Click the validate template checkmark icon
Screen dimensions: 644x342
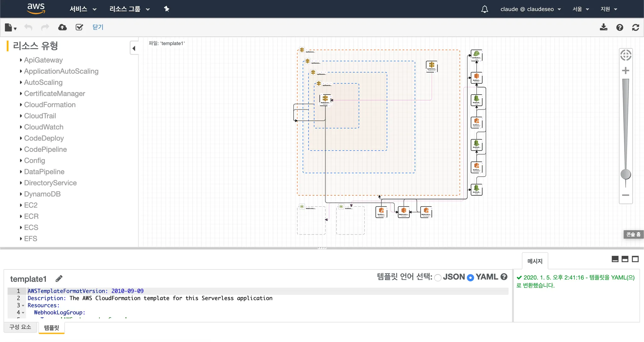[x=79, y=27]
